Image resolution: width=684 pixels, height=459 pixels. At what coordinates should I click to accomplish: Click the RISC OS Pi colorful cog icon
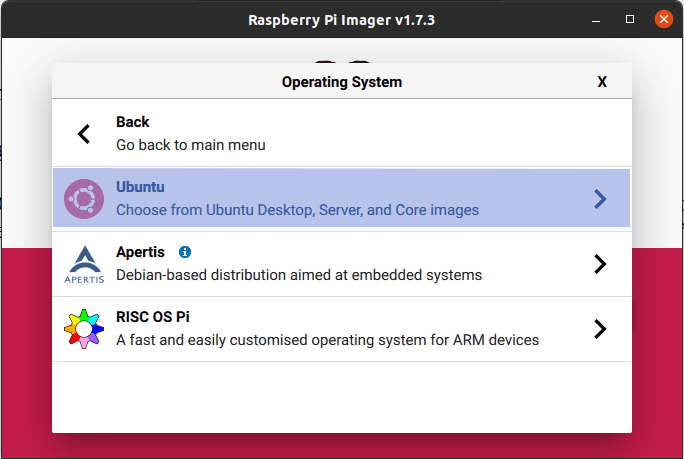pos(84,329)
